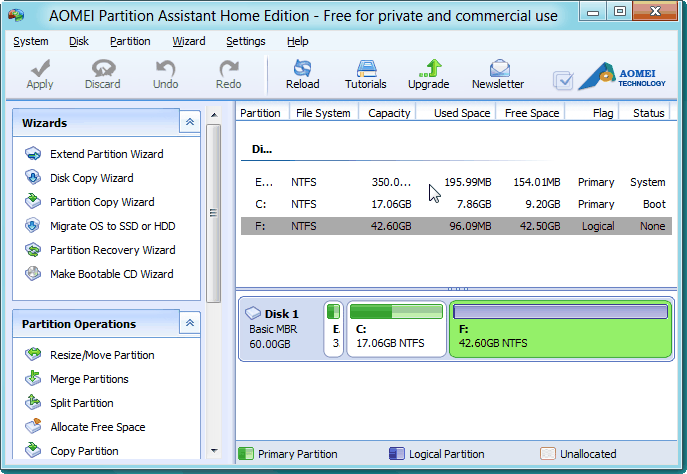Screen dimensions: 687x474
Task: Sort by Used Space column header
Action: pyautogui.click(x=456, y=113)
